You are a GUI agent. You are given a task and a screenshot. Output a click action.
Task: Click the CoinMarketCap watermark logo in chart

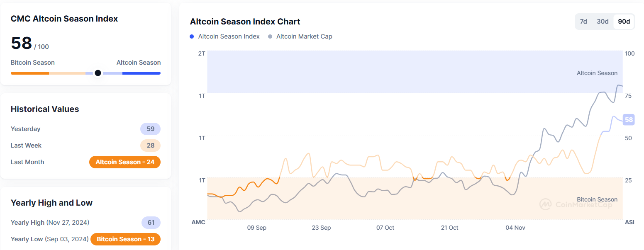(545, 204)
